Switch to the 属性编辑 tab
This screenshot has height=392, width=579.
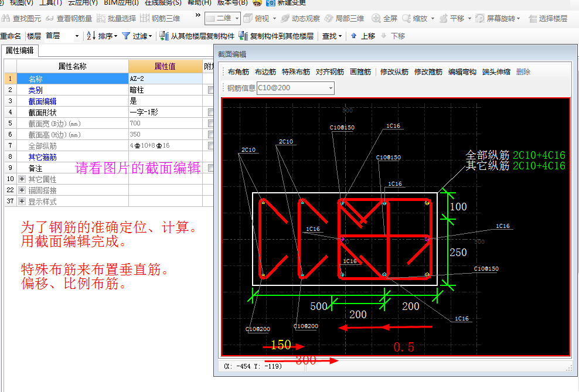[x=19, y=50]
